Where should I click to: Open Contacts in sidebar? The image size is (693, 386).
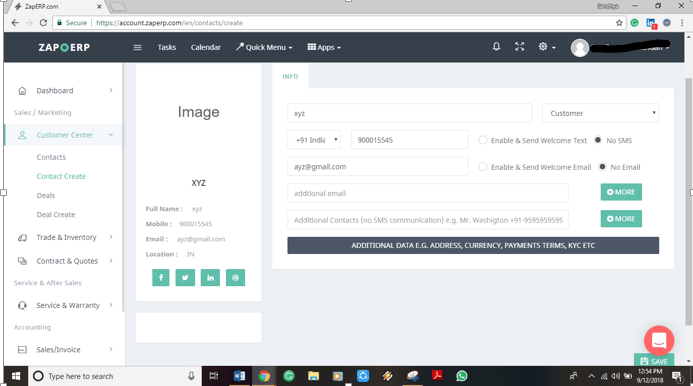pyautogui.click(x=51, y=157)
